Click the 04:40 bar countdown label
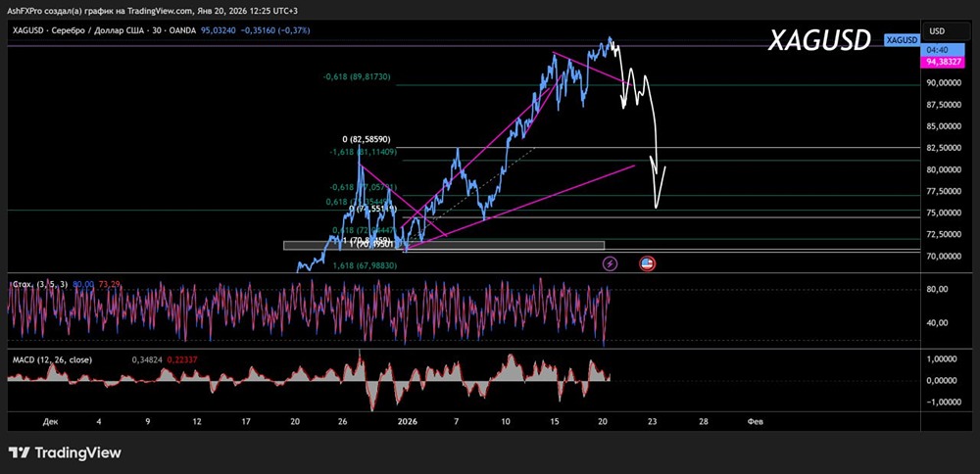Viewport: 980px width, 474px height. click(941, 51)
